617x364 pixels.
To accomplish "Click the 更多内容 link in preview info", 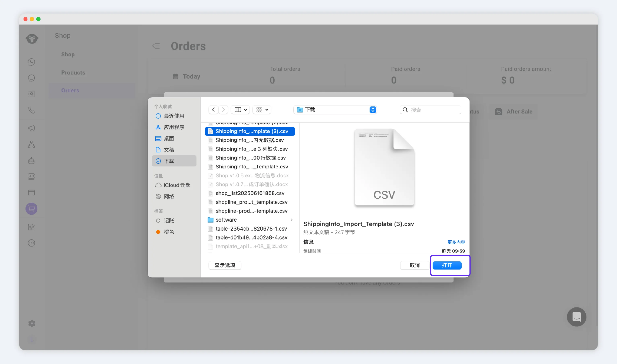I will coord(456,242).
